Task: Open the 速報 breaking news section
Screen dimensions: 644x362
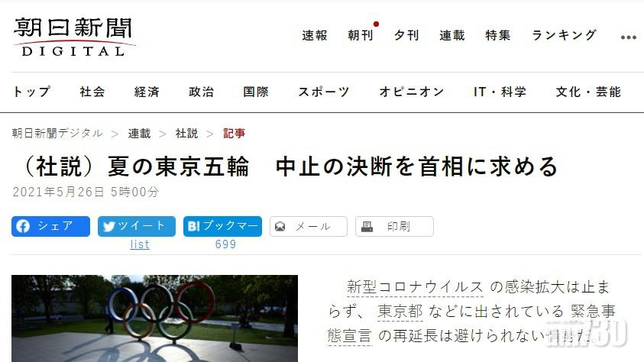Action: click(315, 36)
